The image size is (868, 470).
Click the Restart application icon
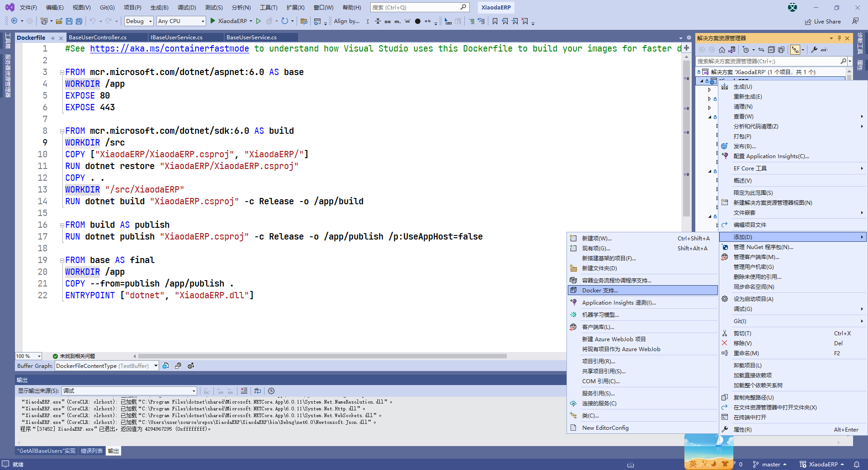point(284,21)
